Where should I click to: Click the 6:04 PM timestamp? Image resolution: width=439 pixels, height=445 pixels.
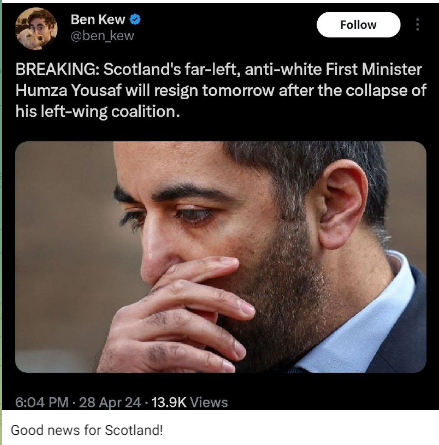[x=42, y=402]
